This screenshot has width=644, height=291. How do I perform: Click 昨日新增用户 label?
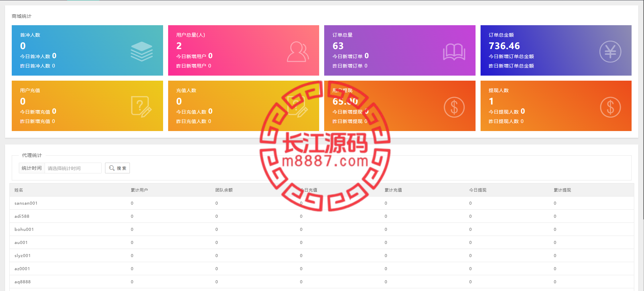(x=191, y=66)
